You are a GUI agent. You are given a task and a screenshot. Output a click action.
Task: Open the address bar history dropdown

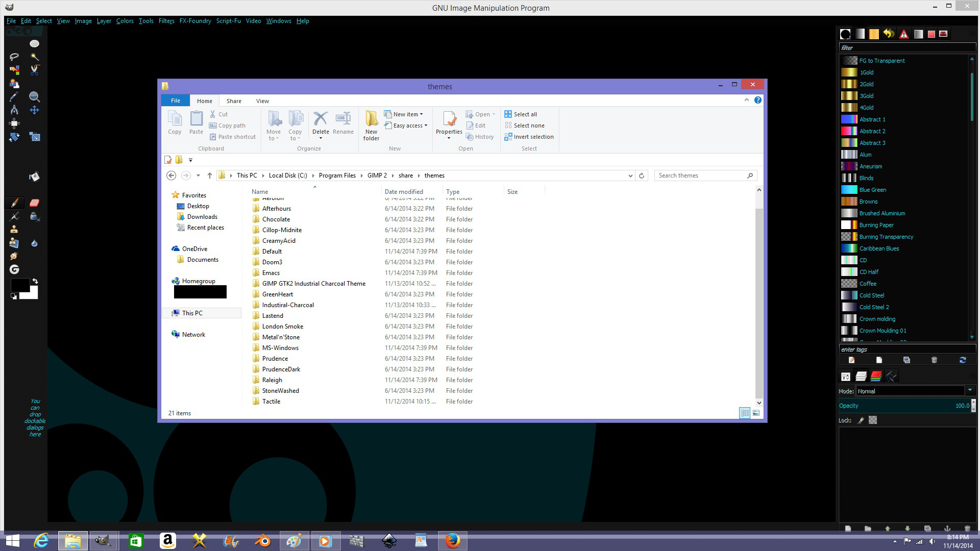pyautogui.click(x=630, y=176)
